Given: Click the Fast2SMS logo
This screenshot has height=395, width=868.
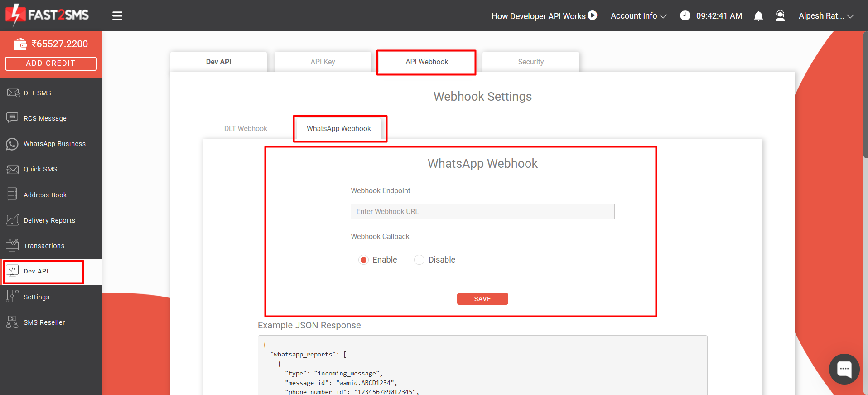Looking at the screenshot, I should [x=47, y=15].
